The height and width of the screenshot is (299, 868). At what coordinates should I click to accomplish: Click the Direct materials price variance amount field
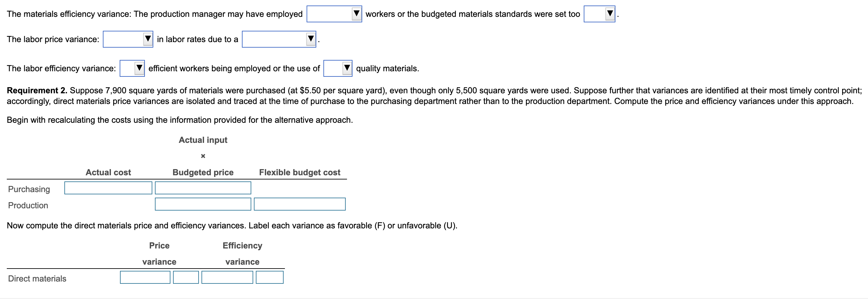point(145,277)
